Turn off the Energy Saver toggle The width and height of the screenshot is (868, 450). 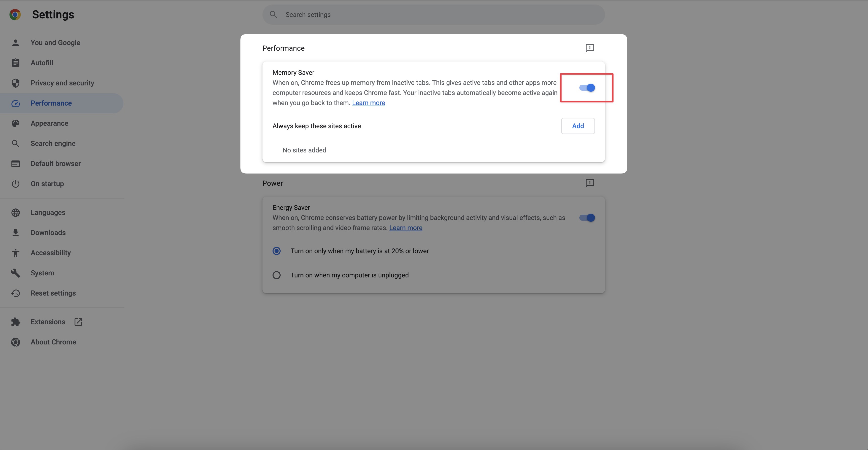tap(587, 218)
